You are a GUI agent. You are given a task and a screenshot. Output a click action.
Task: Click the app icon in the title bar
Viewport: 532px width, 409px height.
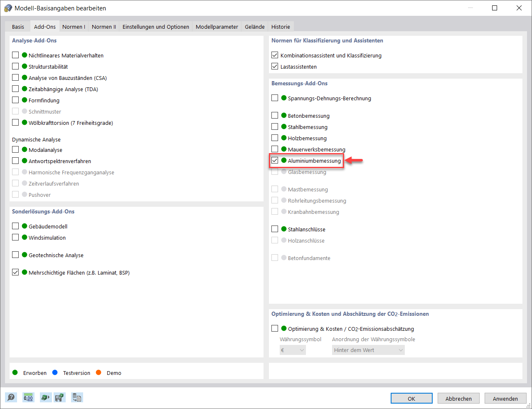(x=8, y=8)
